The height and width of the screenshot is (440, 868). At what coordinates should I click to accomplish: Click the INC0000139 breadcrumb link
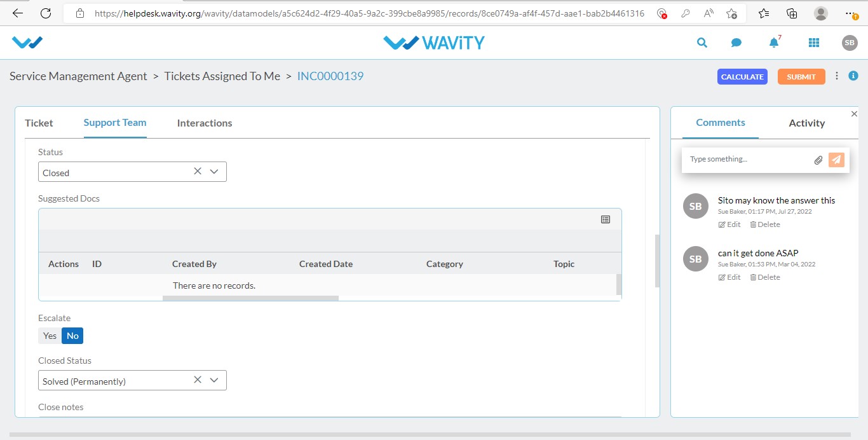point(330,76)
